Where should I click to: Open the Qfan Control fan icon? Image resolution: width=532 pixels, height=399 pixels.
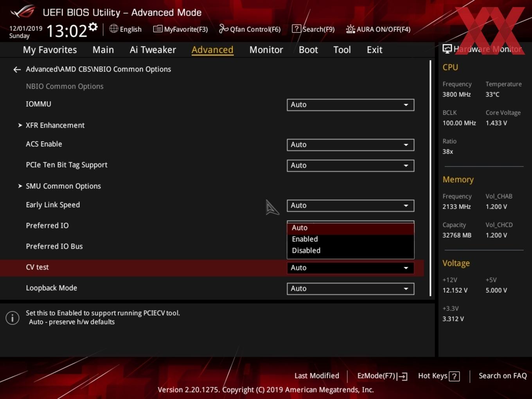(223, 29)
